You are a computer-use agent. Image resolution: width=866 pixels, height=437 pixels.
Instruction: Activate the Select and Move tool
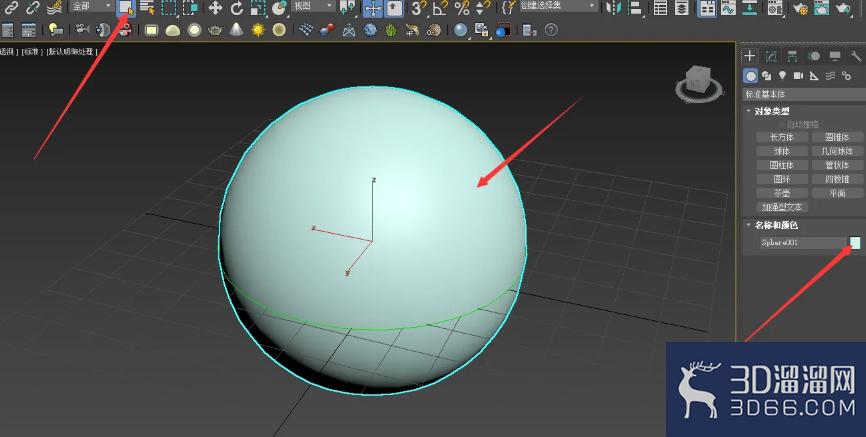[215, 8]
